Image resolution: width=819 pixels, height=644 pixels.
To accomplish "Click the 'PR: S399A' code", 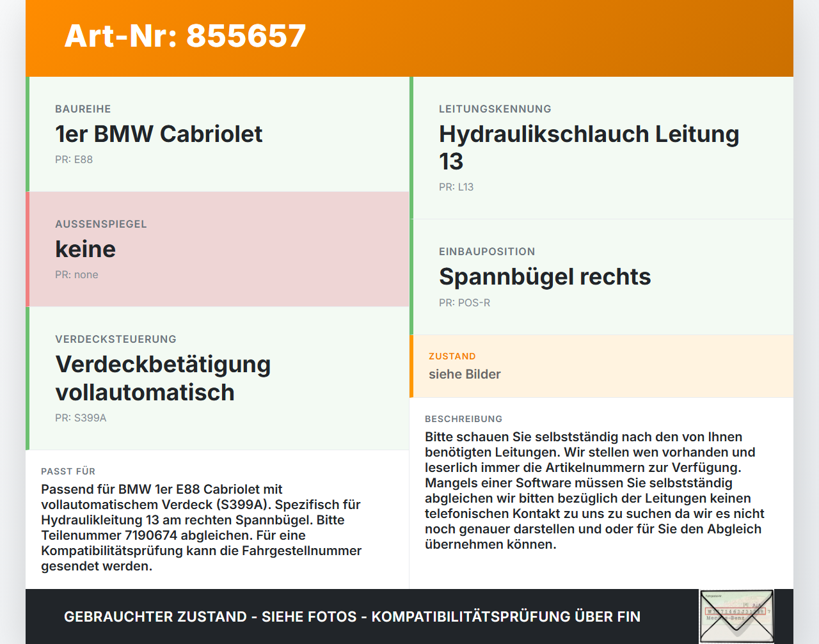I will 81,418.
